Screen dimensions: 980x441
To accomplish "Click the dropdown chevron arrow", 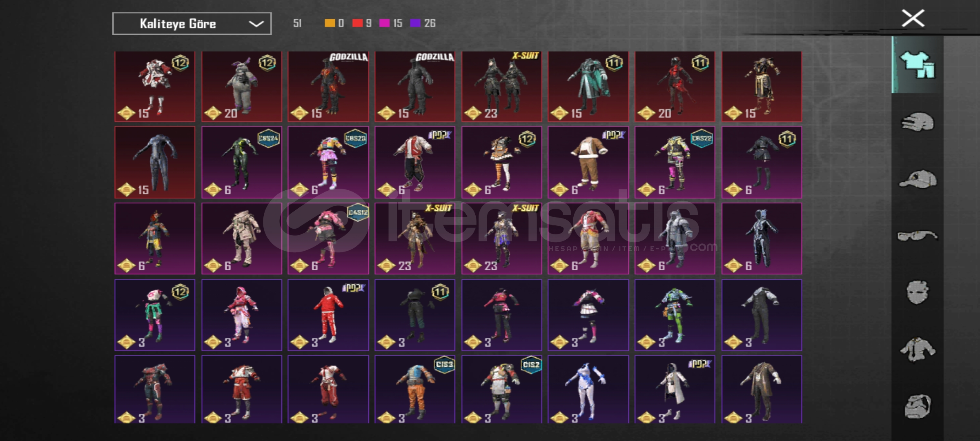I will (256, 24).
